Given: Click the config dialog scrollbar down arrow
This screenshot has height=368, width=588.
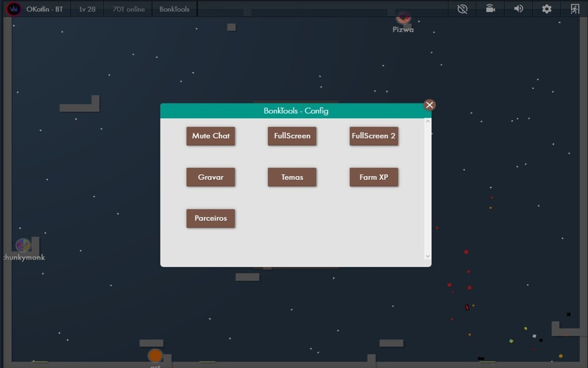Looking at the screenshot, I should [x=428, y=256].
